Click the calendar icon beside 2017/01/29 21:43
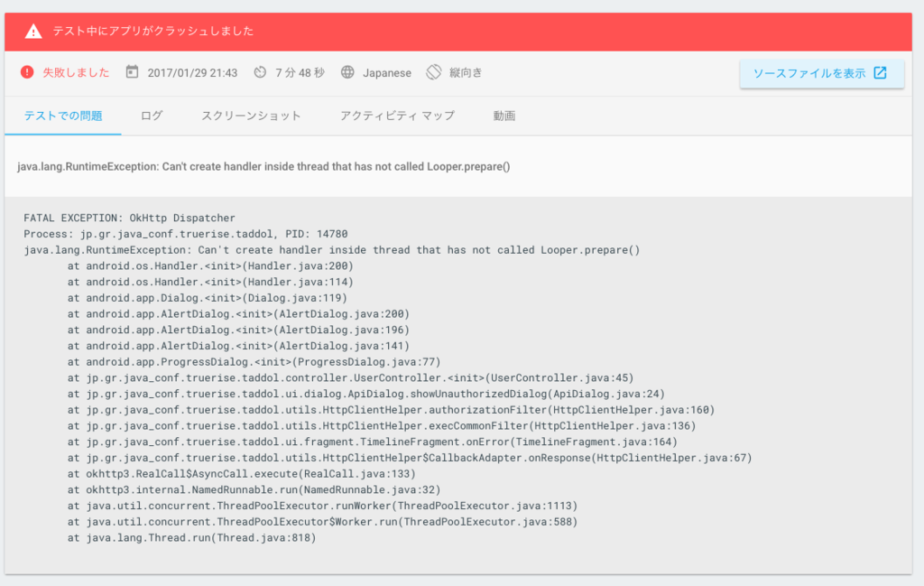The height and width of the screenshot is (586, 924). pyautogui.click(x=132, y=72)
